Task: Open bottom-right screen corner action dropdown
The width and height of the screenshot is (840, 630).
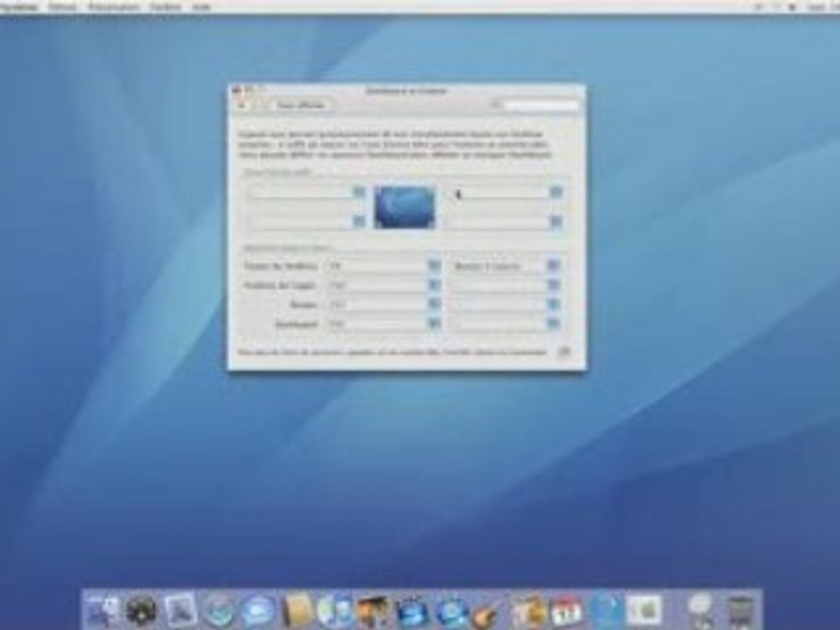Action: click(504, 220)
